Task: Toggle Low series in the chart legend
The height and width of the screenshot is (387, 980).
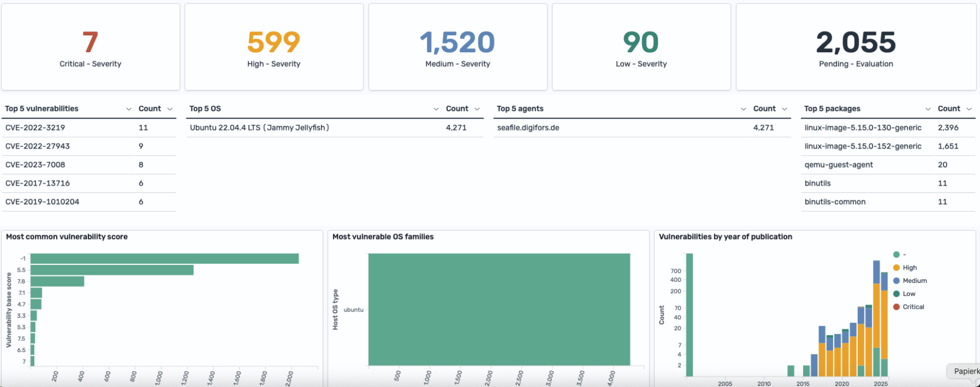Action: coord(908,294)
